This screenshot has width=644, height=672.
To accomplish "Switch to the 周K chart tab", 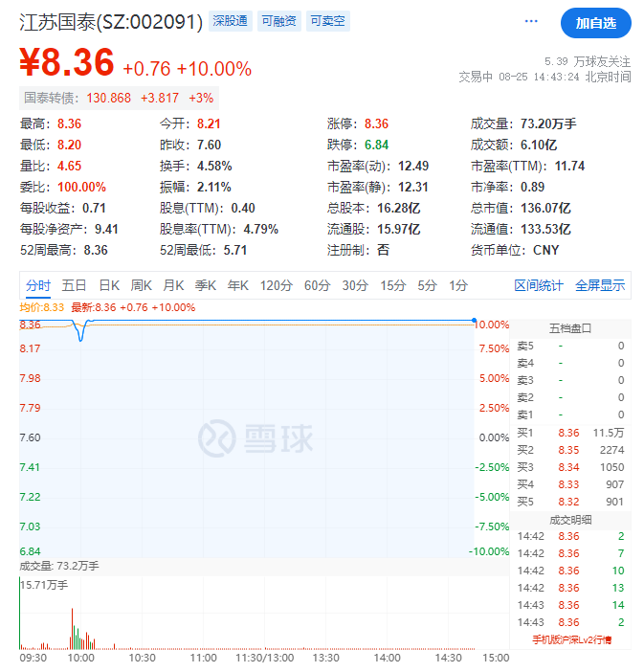I will 141,285.
